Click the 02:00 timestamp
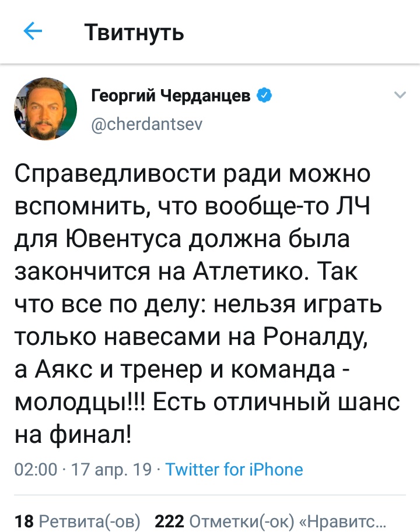 point(35,469)
